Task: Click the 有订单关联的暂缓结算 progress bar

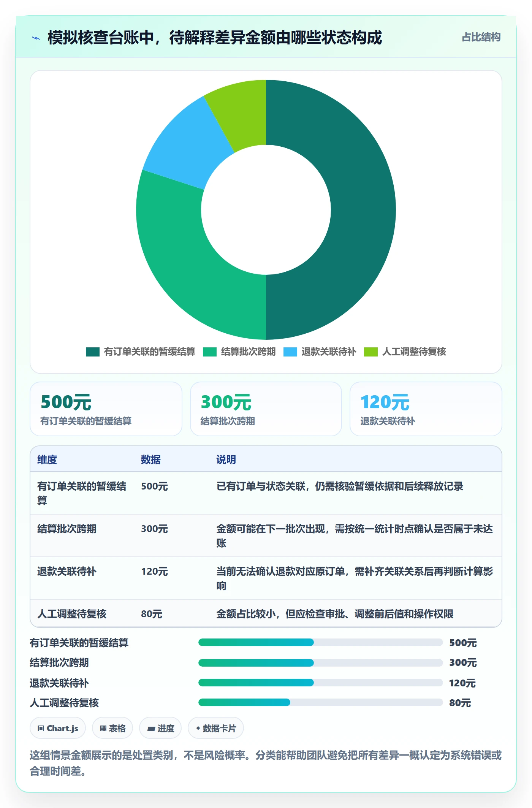Action: (321, 642)
